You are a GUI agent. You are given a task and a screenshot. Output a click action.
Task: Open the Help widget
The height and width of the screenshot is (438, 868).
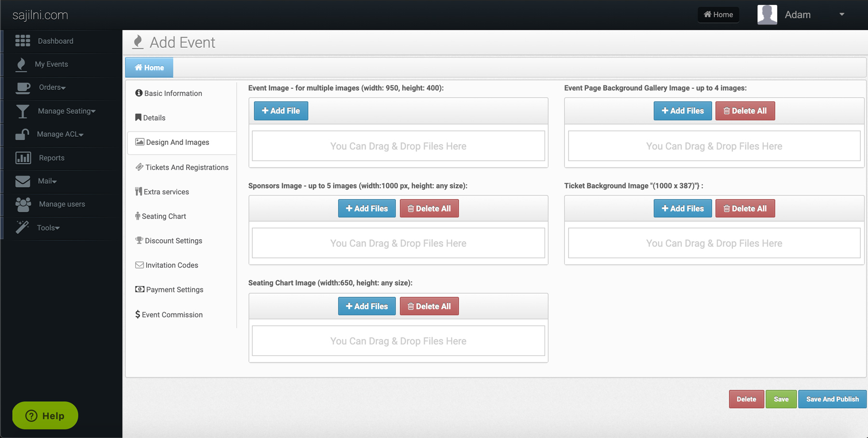pos(45,415)
